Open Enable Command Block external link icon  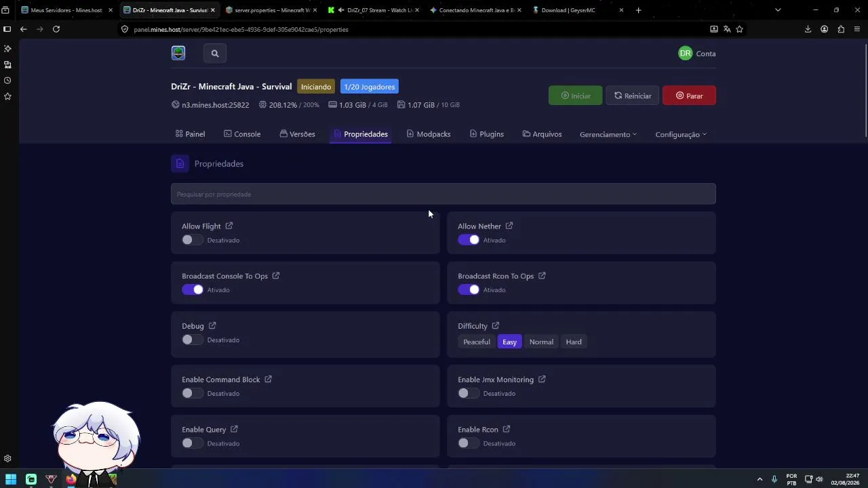click(x=269, y=379)
